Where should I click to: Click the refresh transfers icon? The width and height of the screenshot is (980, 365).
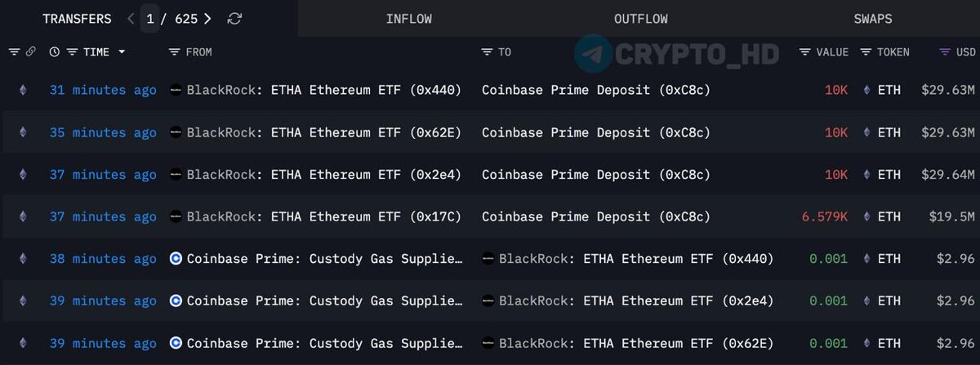234,18
